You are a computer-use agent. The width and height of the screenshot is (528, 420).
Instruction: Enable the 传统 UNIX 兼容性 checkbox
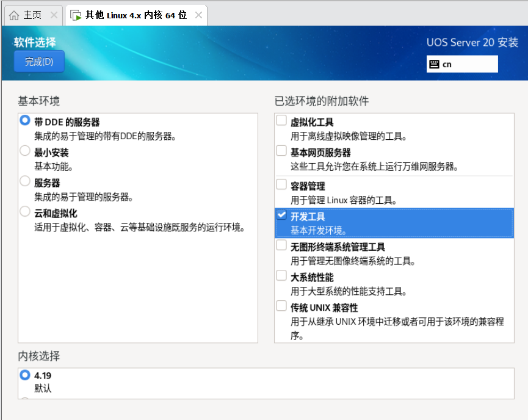coord(281,305)
